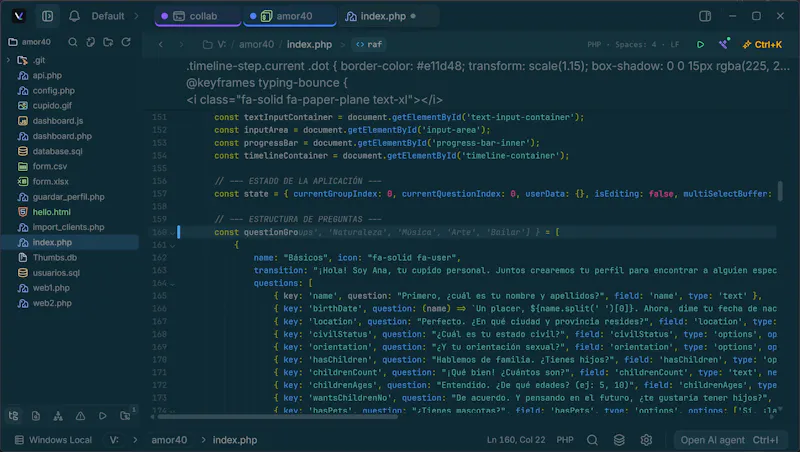
Task: Click Windows Local in status bar
Action: 53,440
